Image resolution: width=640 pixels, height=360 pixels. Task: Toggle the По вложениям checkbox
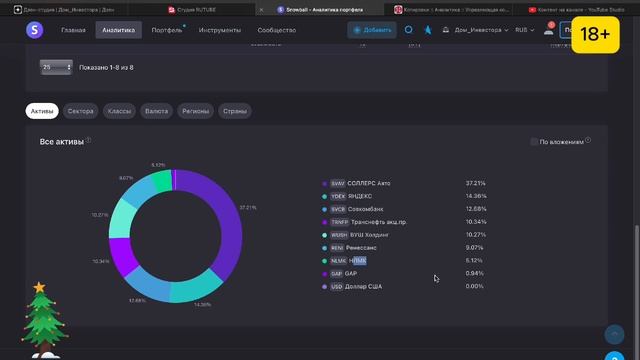534,142
